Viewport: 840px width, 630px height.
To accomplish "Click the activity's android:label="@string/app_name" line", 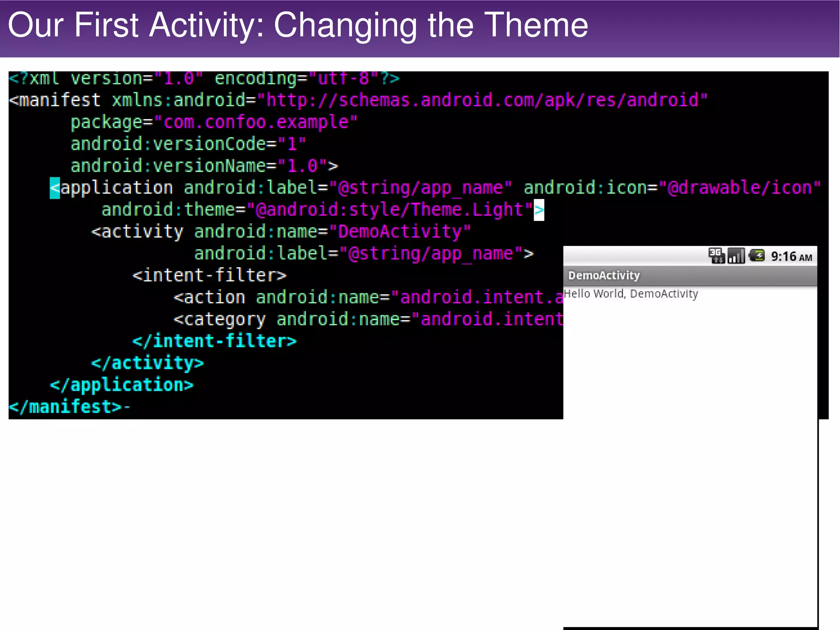I will click(x=364, y=254).
